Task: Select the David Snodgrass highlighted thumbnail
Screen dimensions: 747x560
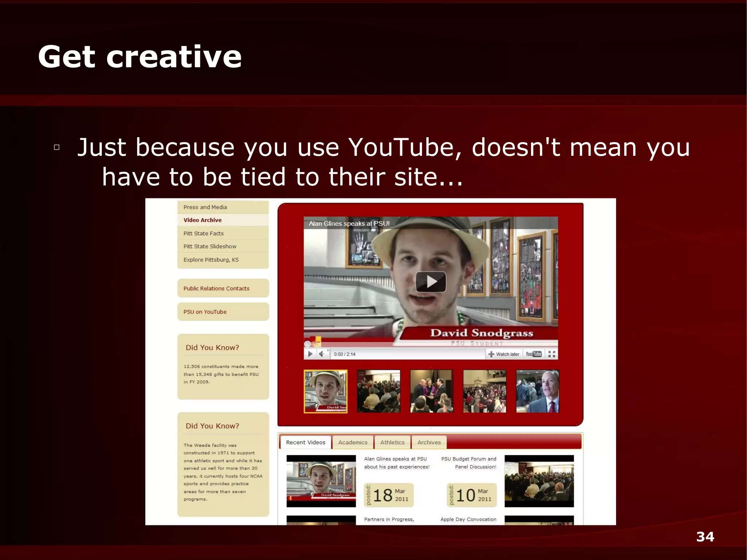Action: (325, 391)
